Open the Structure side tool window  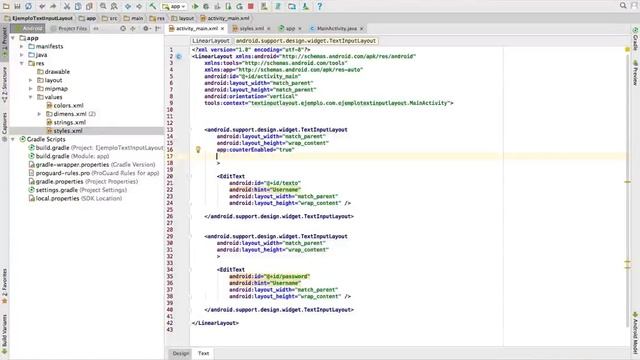tap(4, 84)
